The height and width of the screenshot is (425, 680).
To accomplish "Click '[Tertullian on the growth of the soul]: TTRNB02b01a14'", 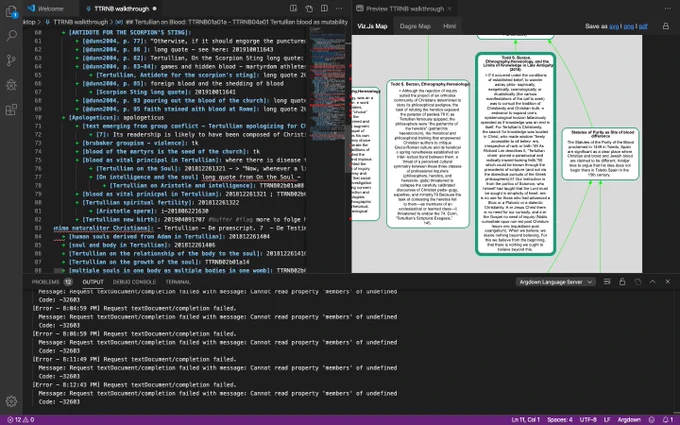I will pos(159,262).
